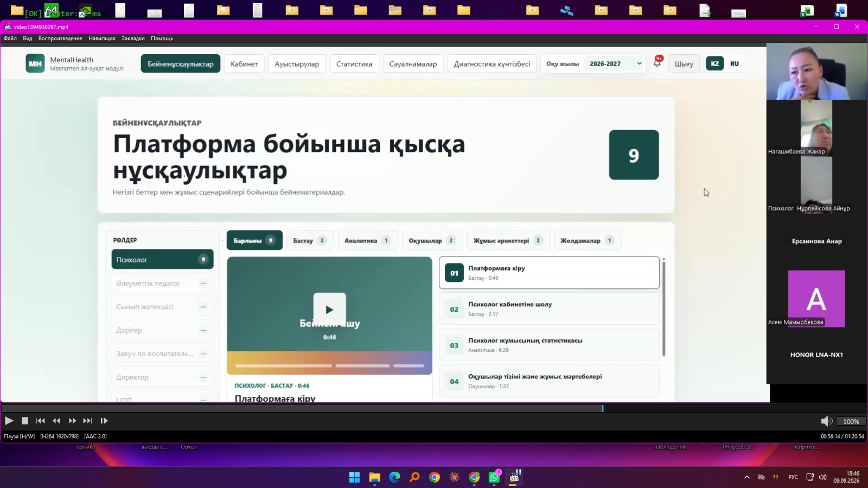Select the KZ language toggle
Viewport: 868px width, 488px height.
click(714, 63)
